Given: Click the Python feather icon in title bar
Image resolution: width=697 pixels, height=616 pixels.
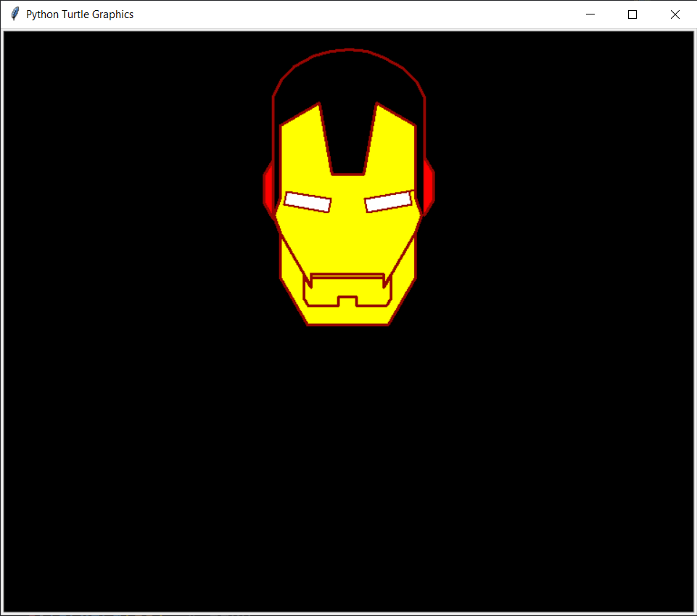Looking at the screenshot, I should [14, 13].
